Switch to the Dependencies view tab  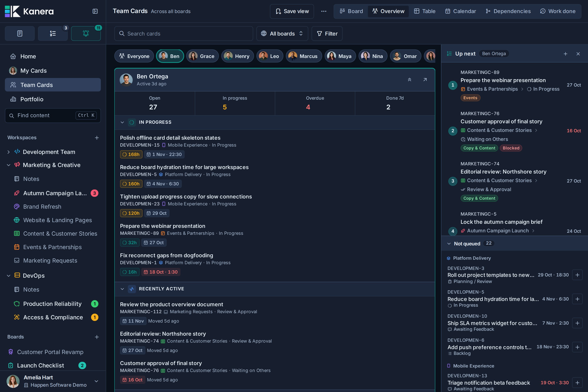tap(508, 11)
